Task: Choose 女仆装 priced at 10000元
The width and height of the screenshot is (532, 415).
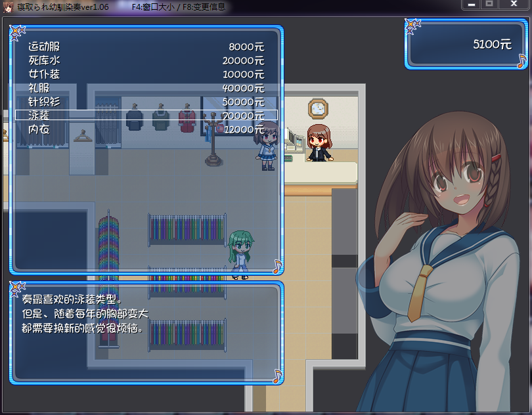Action: tap(146, 75)
